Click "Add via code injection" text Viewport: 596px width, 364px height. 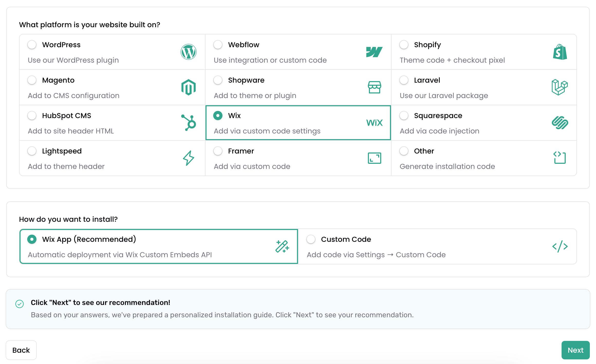[x=440, y=131]
